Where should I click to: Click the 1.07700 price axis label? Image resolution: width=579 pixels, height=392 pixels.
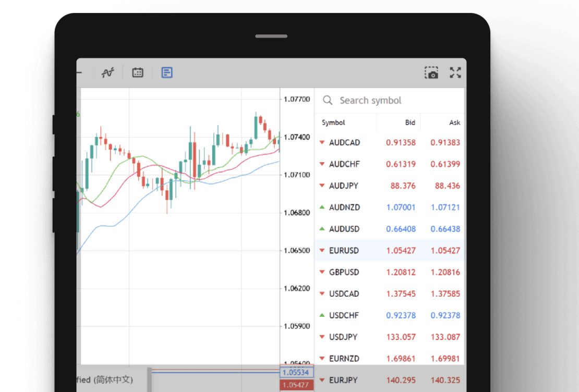point(296,99)
